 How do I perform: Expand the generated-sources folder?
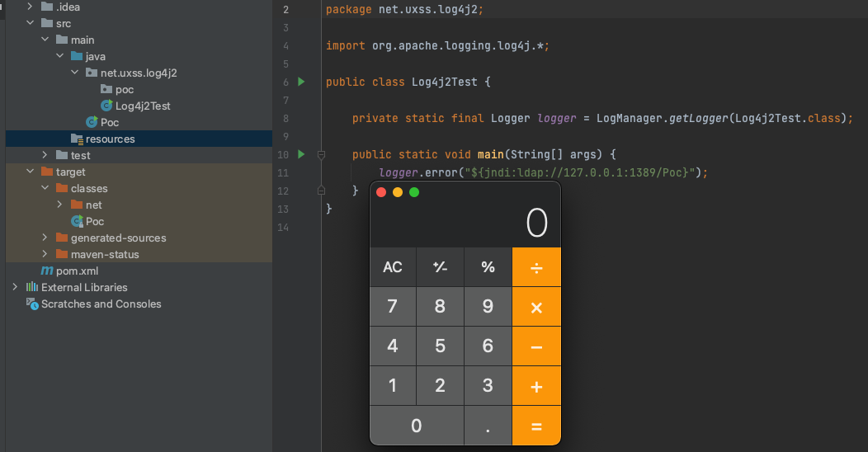(x=45, y=238)
